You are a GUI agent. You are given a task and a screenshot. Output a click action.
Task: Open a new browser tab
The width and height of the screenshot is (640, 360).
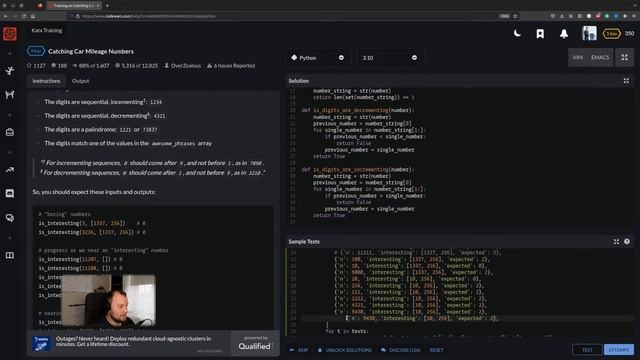click(x=107, y=6)
